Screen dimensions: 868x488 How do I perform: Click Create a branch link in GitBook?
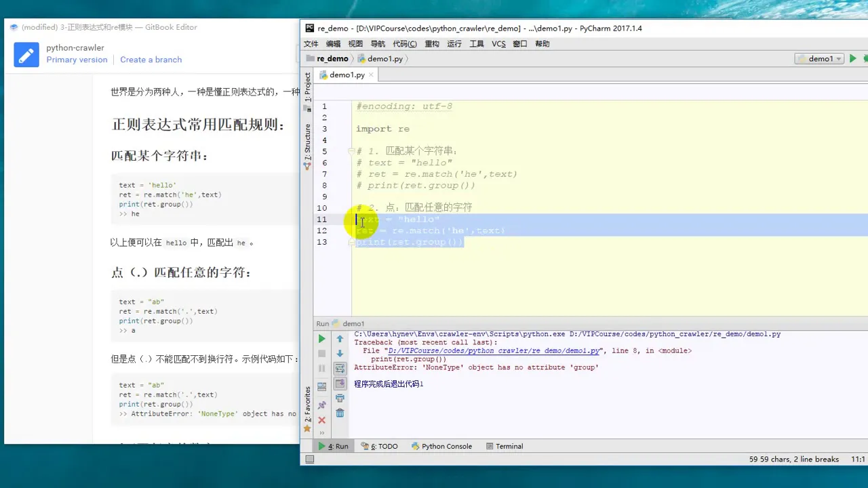(151, 60)
